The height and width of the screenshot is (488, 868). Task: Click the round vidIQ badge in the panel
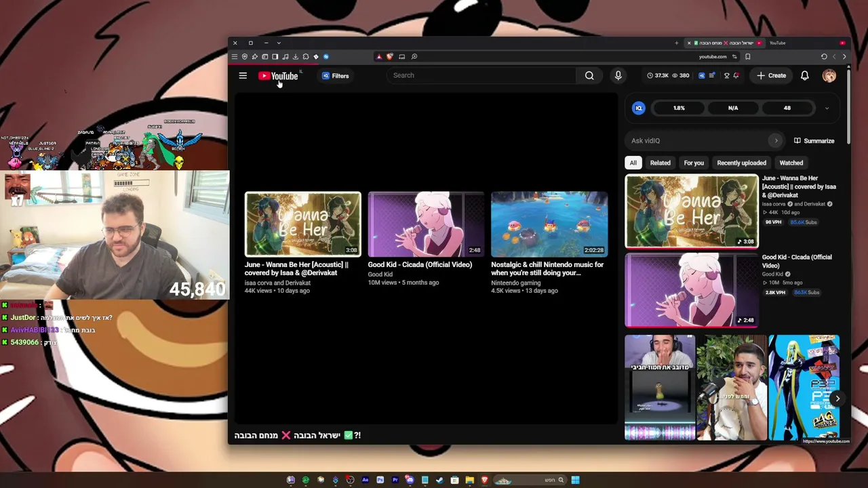click(639, 108)
